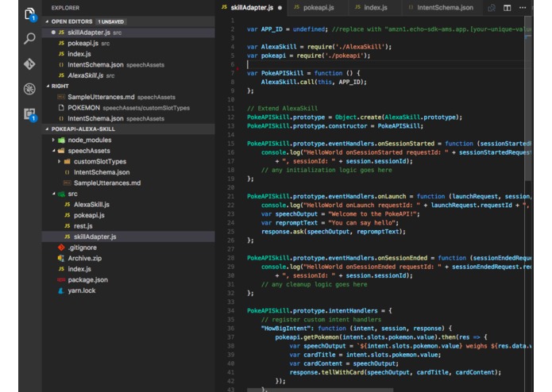Switch to the skillAdapter.js tab
This screenshot has width=552, height=392.
(252, 8)
